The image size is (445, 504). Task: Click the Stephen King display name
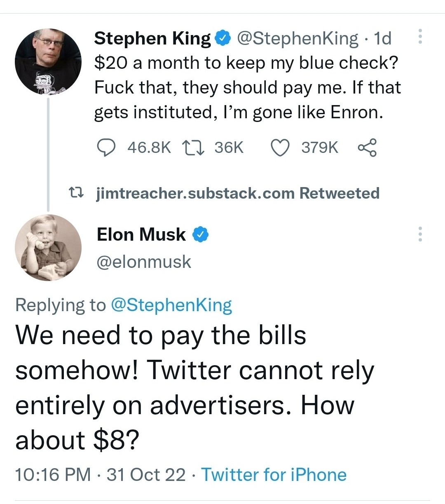click(152, 38)
